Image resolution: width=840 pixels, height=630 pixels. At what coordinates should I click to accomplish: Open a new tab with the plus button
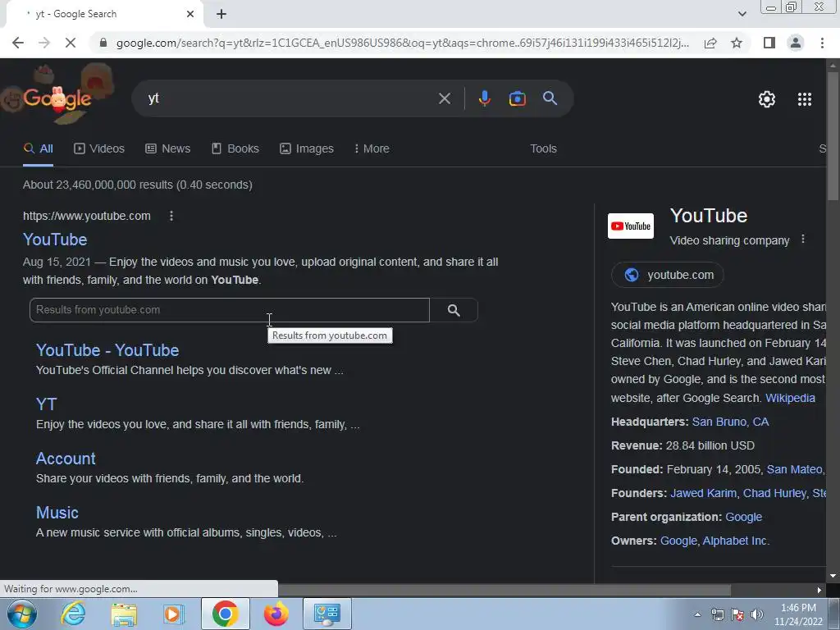click(x=221, y=14)
